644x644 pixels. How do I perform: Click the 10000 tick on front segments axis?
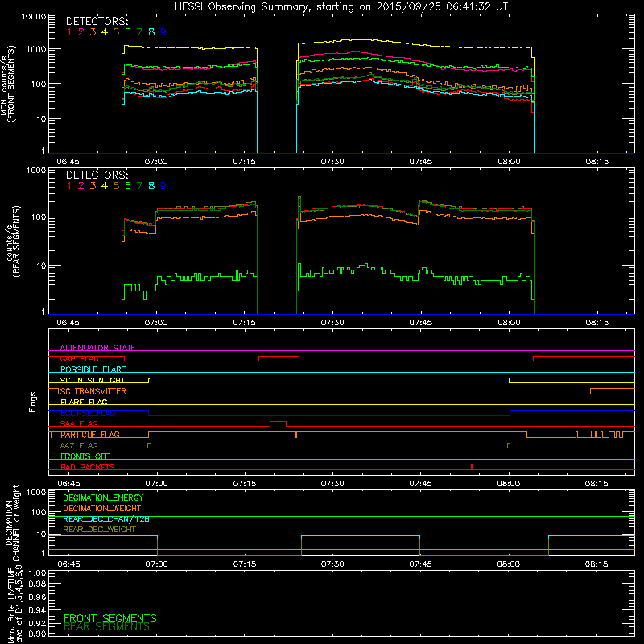[x=34, y=17]
